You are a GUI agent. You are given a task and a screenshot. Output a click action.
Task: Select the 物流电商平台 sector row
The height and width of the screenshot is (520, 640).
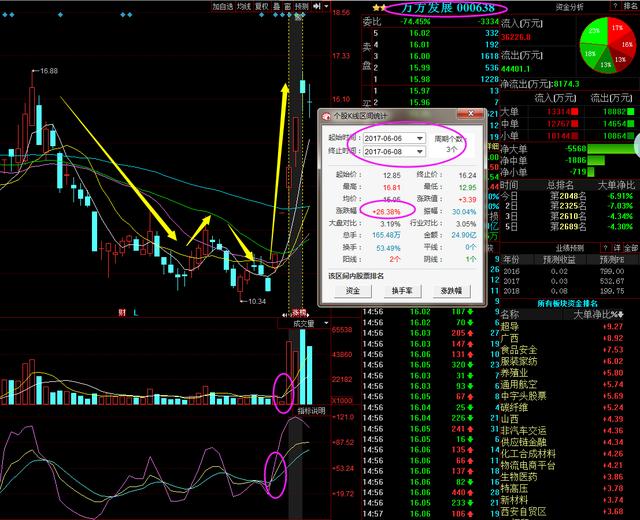562,465
